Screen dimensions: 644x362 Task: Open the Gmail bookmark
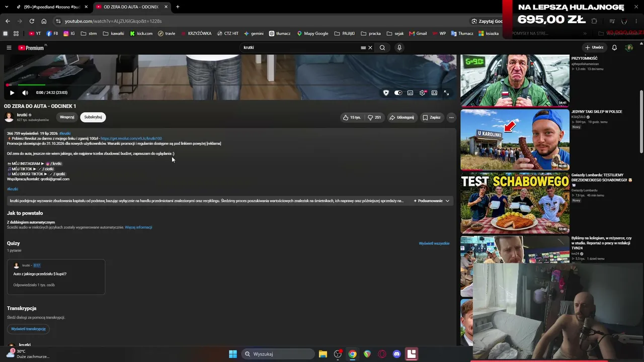click(x=418, y=34)
